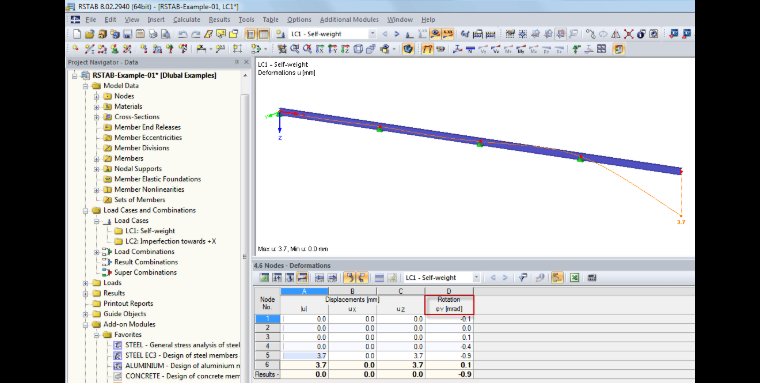The image size is (760, 383).
Task: Click the Redo arrow icon
Action: (195, 34)
